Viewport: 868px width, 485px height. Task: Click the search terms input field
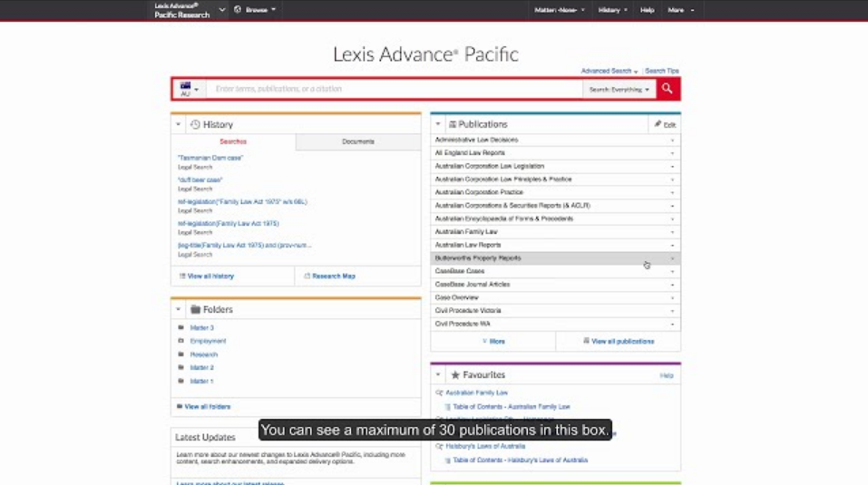395,89
